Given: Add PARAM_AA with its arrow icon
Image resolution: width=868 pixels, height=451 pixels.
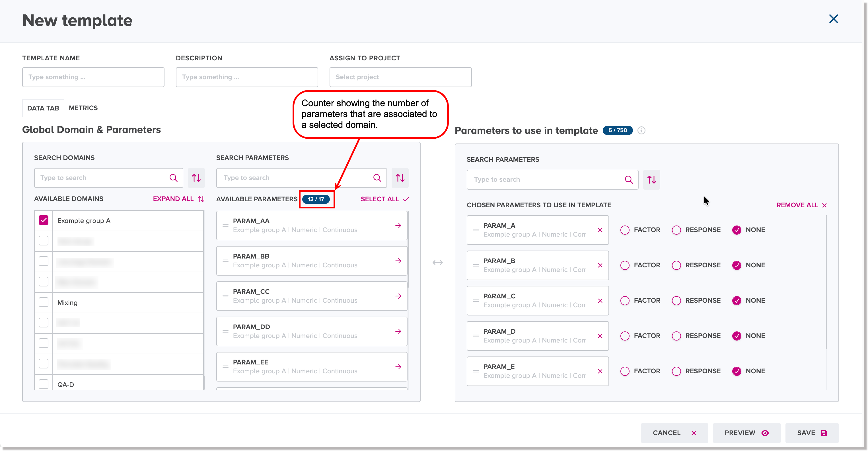Looking at the screenshot, I should (x=398, y=225).
